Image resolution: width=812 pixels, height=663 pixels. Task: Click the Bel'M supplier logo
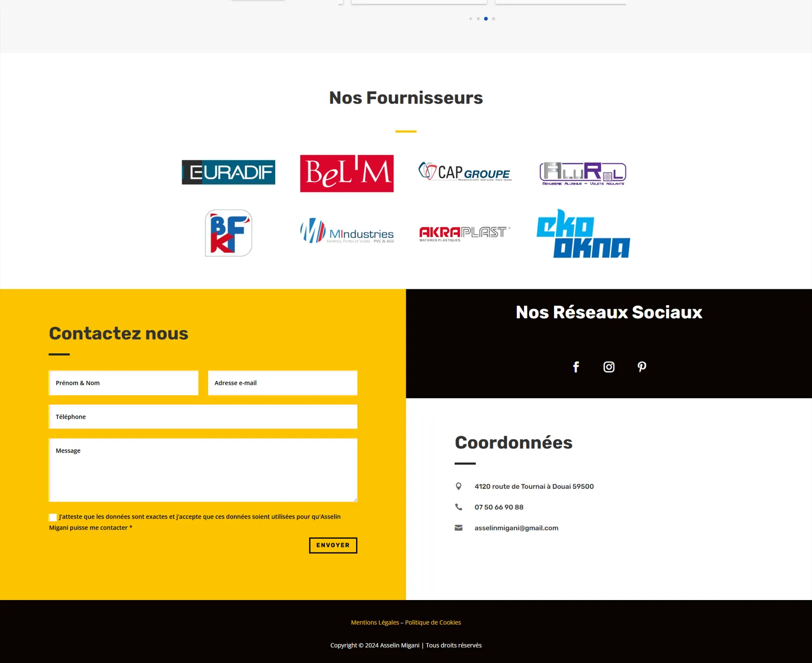[347, 174]
